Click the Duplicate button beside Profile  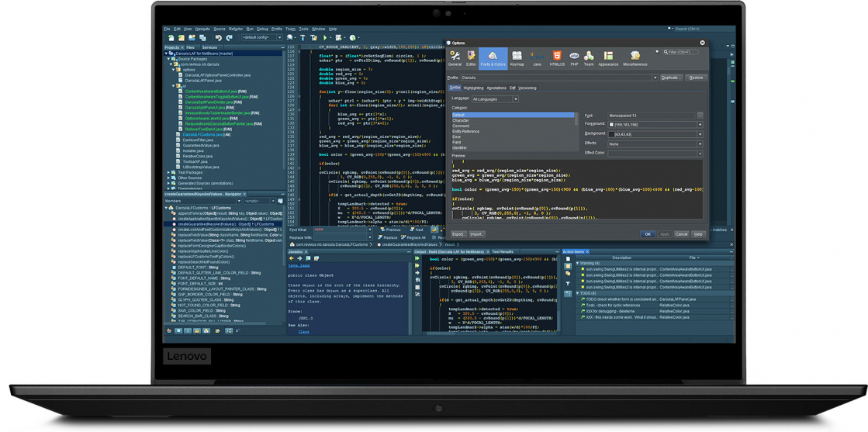click(670, 78)
